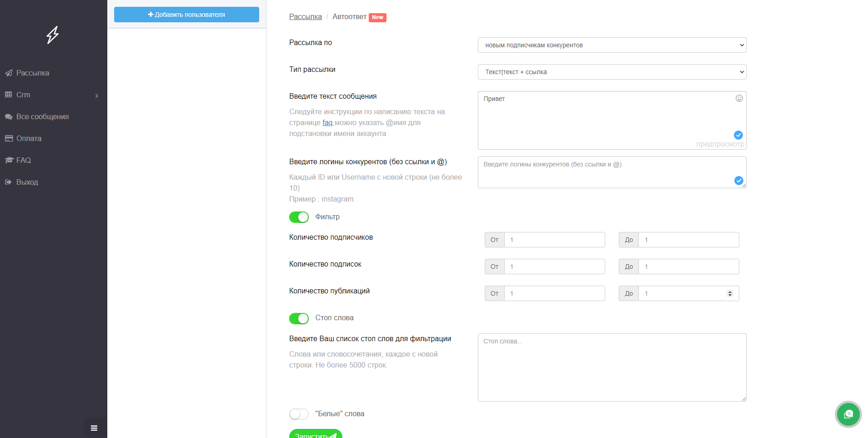Click подписчиков От input field
This screenshot has width=868, height=438.
point(555,240)
